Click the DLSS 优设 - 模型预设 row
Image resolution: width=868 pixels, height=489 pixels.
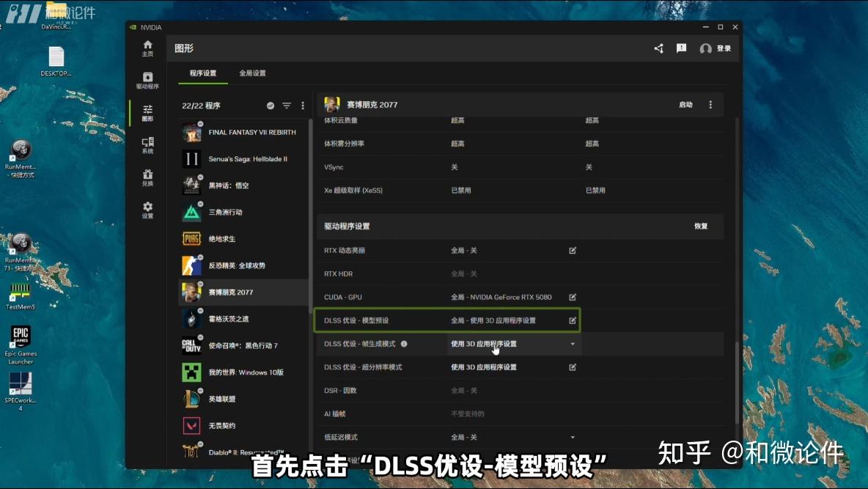pyautogui.click(x=447, y=320)
